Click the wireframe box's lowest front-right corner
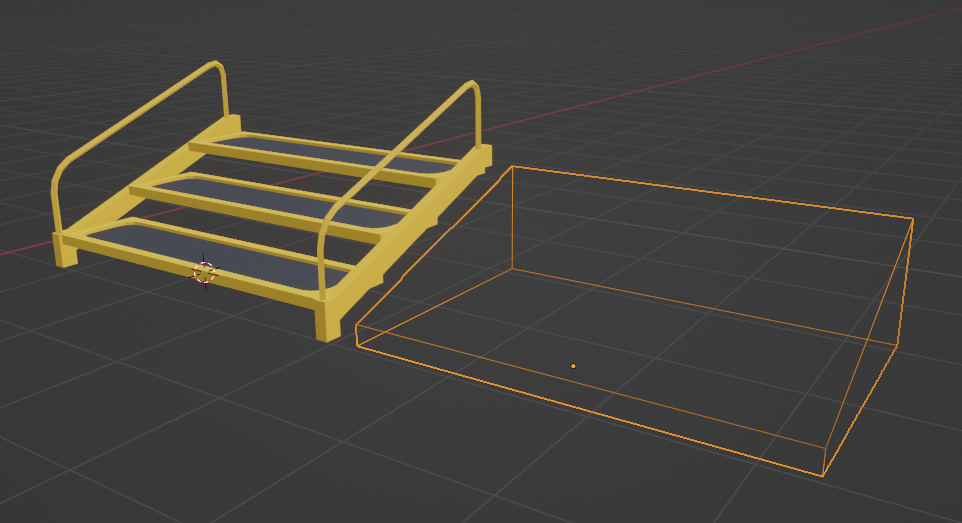The width and height of the screenshot is (962, 523). (823, 475)
